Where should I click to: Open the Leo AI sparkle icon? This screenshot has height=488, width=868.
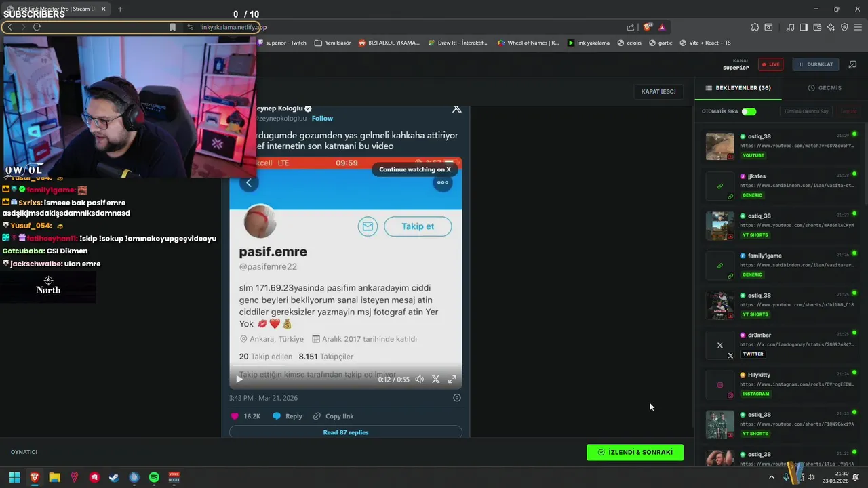tap(831, 27)
